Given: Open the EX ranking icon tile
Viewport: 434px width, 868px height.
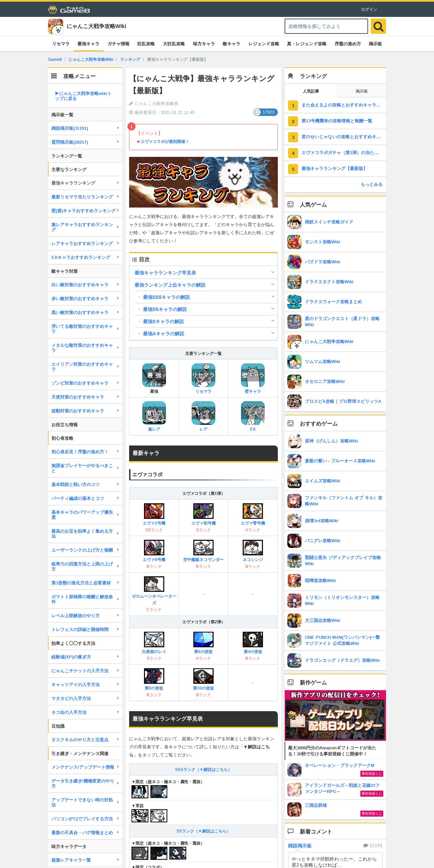Looking at the screenshot, I should pos(253,413).
